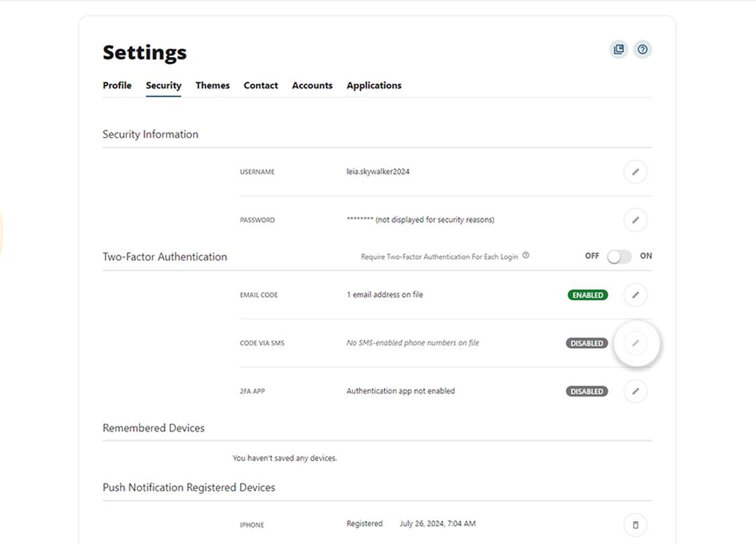Image resolution: width=756 pixels, height=544 pixels.
Task: Click the DISABLED badge for Code via SMS
Action: point(587,343)
